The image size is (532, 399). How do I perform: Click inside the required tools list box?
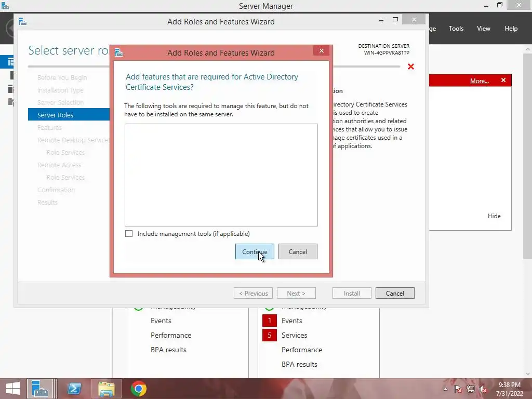[221, 175]
